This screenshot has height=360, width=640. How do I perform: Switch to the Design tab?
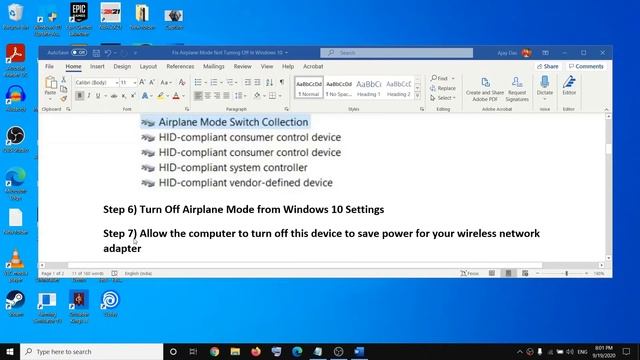click(122, 67)
